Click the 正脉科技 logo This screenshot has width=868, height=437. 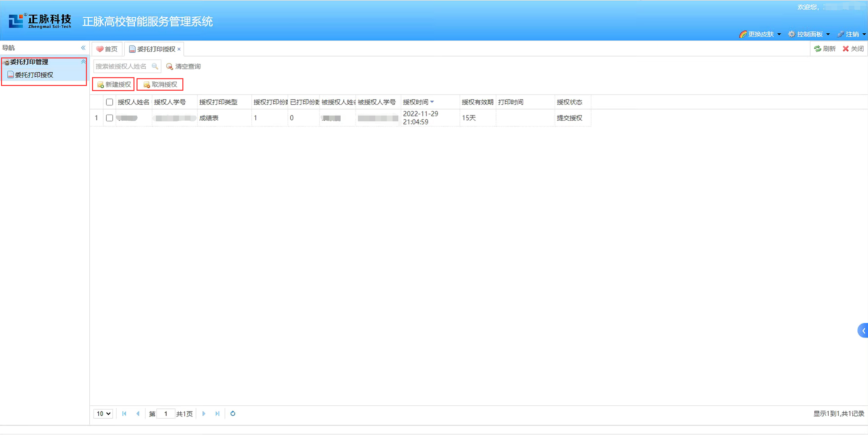[40, 21]
